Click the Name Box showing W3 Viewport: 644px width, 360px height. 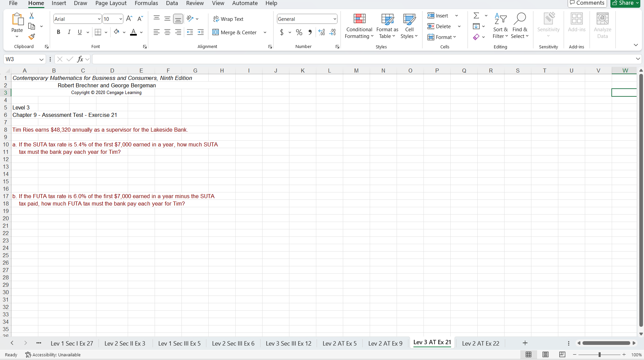coord(22,59)
